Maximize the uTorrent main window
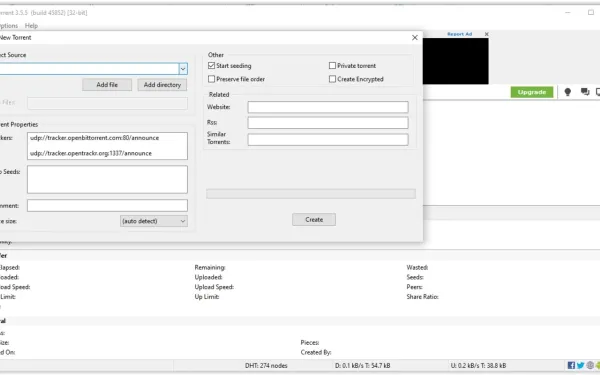 point(591,12)
